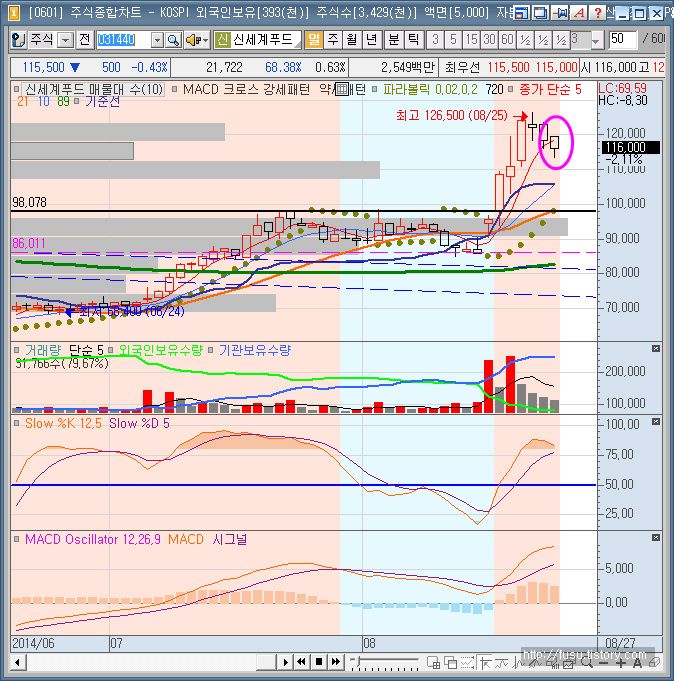Expand the 신세계푸드 stock name box
Image resolution: width=674 pixels, height=681 pixels.
(298, 44)
